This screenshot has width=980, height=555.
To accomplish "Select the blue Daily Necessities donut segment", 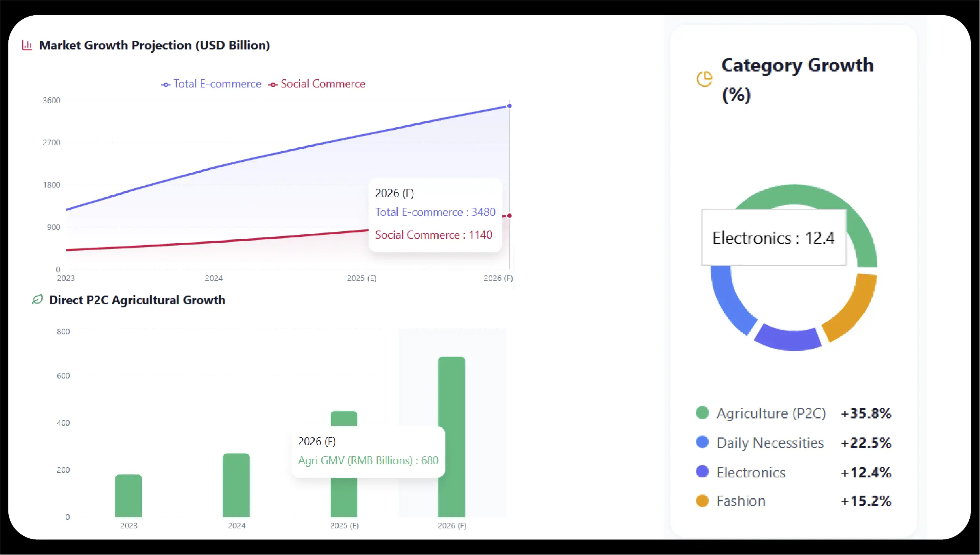I will tap(729, 301).
